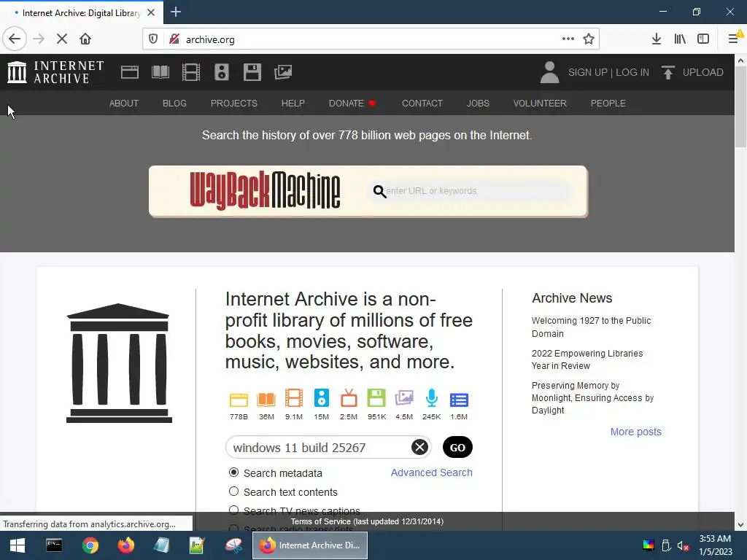Screen dimensions: 747x560
Task: Click the Wayback Machine magnifier icon
Action: (379, 192)
